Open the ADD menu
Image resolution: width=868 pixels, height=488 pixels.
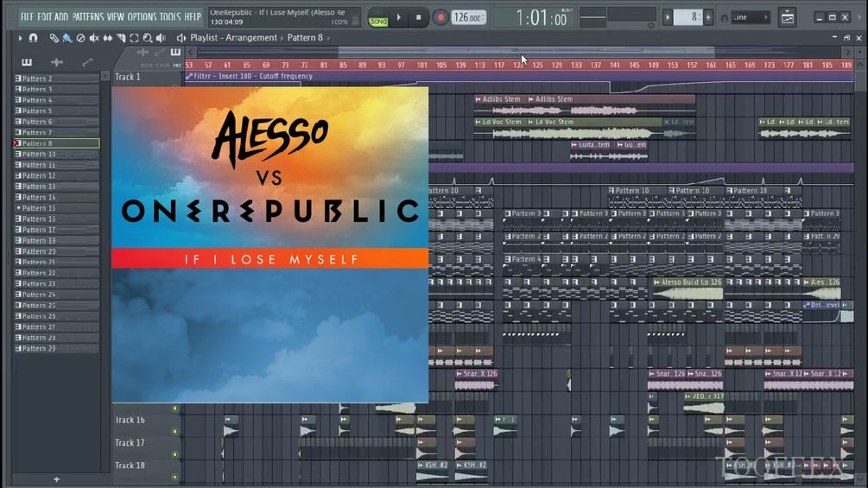pyautogui.click(x=61, y=17)
